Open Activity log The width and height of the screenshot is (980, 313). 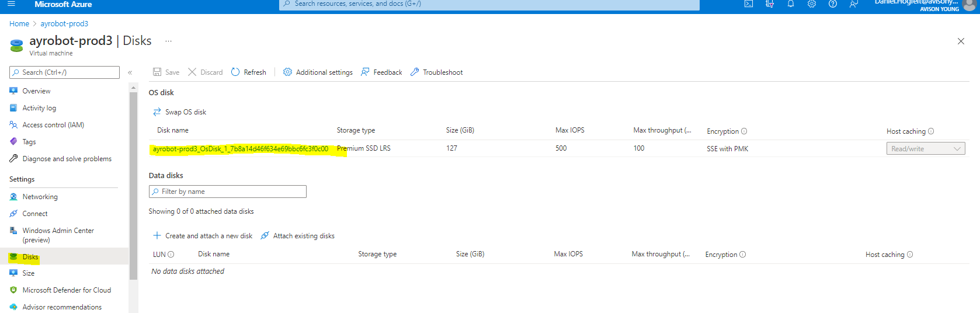[x=39, y=108]
